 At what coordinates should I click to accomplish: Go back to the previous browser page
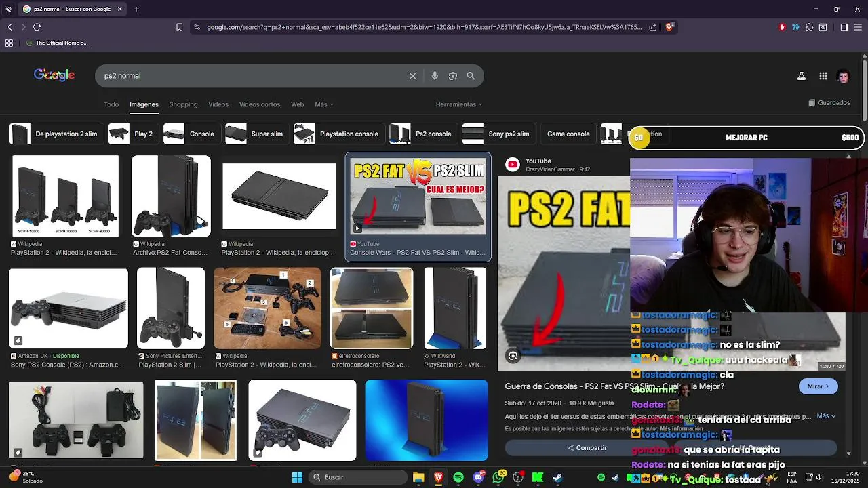pos(9,27)
